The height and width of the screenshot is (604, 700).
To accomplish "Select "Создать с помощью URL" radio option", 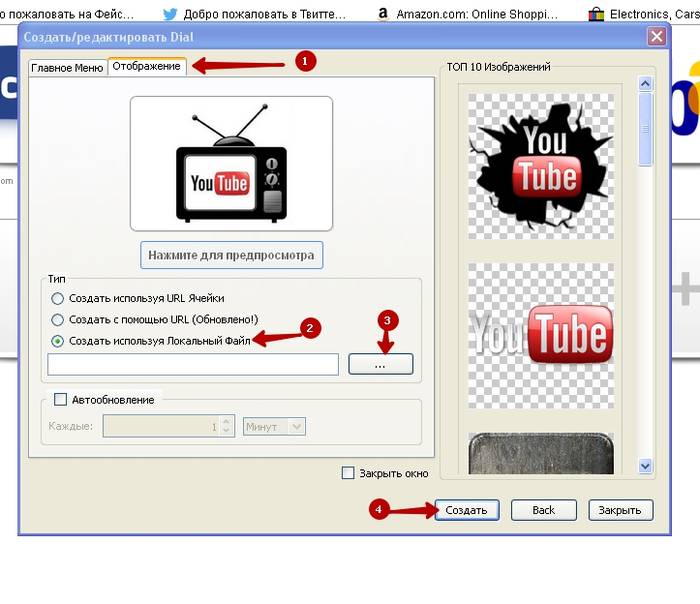I will (58, 319).
